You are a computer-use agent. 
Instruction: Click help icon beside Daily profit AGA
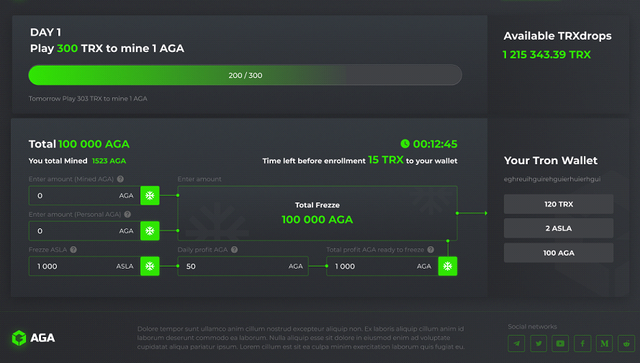click(234, 249)
